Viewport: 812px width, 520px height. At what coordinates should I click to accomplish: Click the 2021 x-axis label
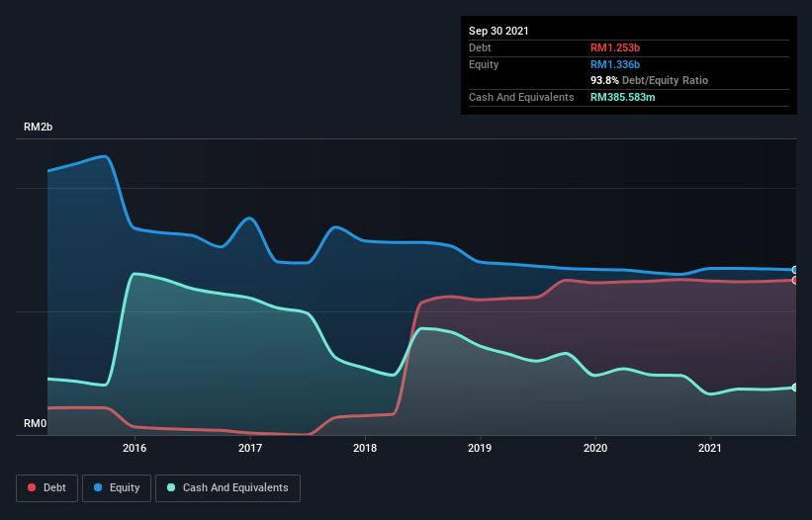pyautogui.click(x=710, y=448)
